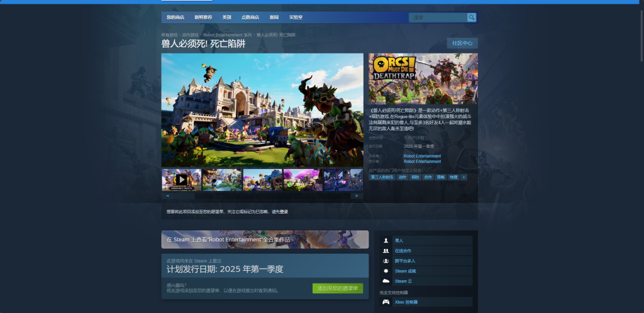Image resolution: width=644 pixels, height=313 pixels.
Task: Select the fourth purple-trees screenshot thumbnail
Action: 303,180
